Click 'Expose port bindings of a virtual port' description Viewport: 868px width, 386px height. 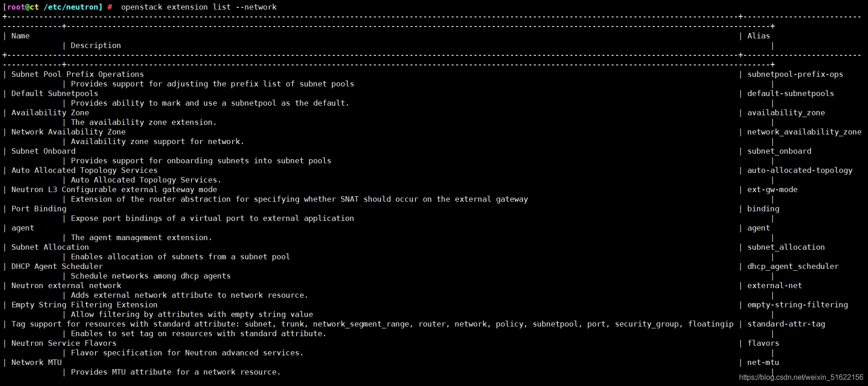(x=213, y=219)
